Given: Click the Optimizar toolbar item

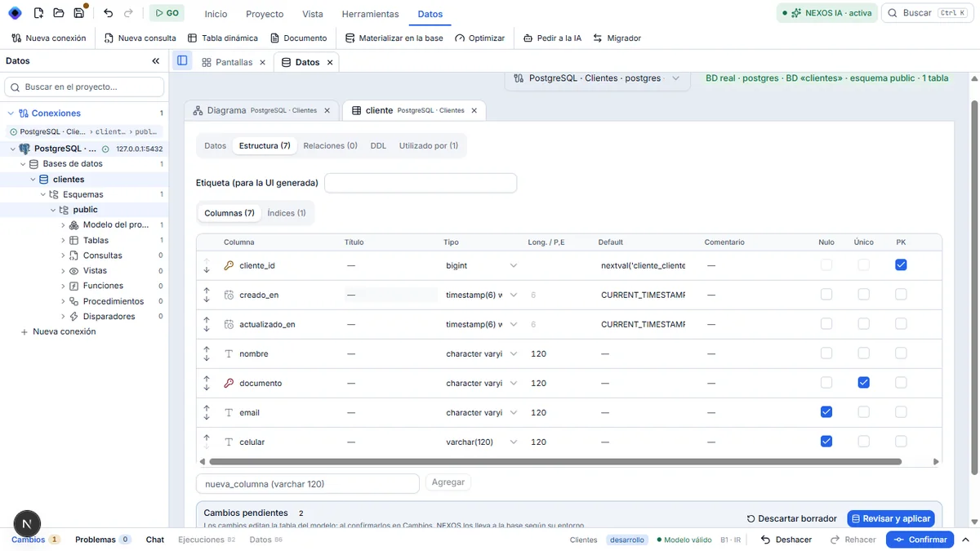Looking at the screenshot, I should (x=480, y=38).
